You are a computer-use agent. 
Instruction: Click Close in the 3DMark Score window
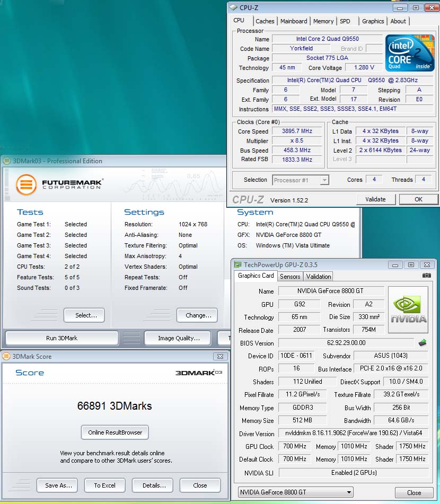coord(200,485)
